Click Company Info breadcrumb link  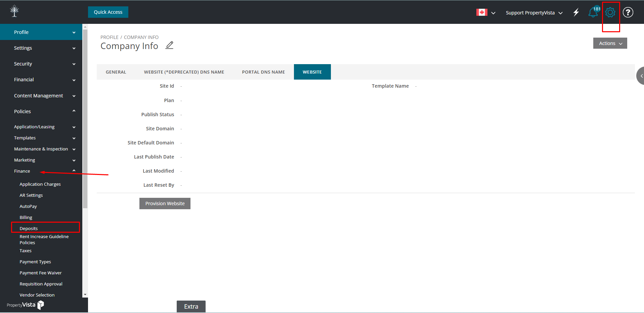pyautogui.click(x=141, y=37)
